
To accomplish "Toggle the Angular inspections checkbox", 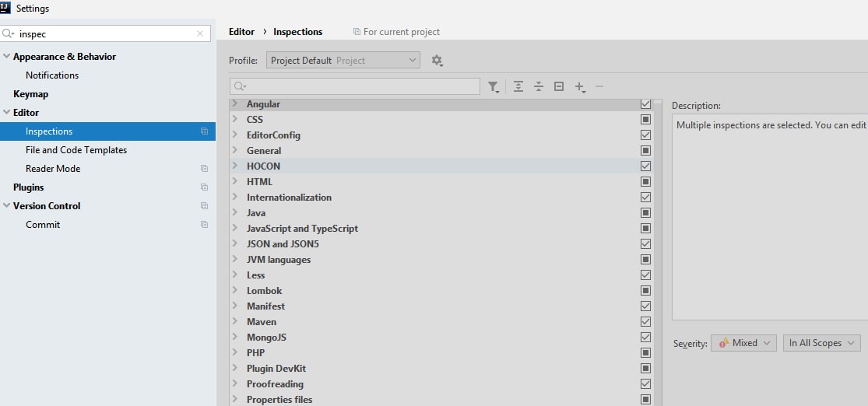I will (x=645, y=104).
